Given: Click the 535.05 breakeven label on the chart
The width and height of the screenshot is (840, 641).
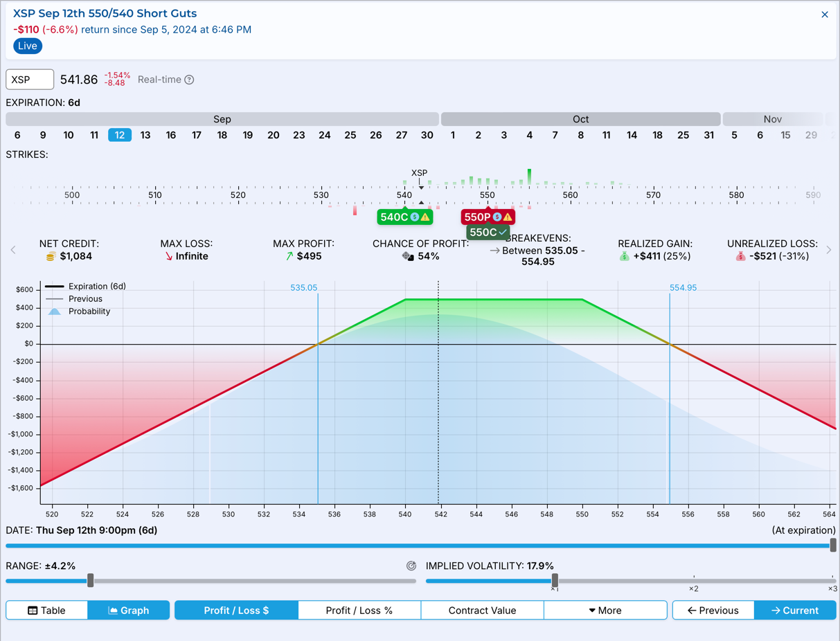Looking at the screenshot, I should [304, 287].
